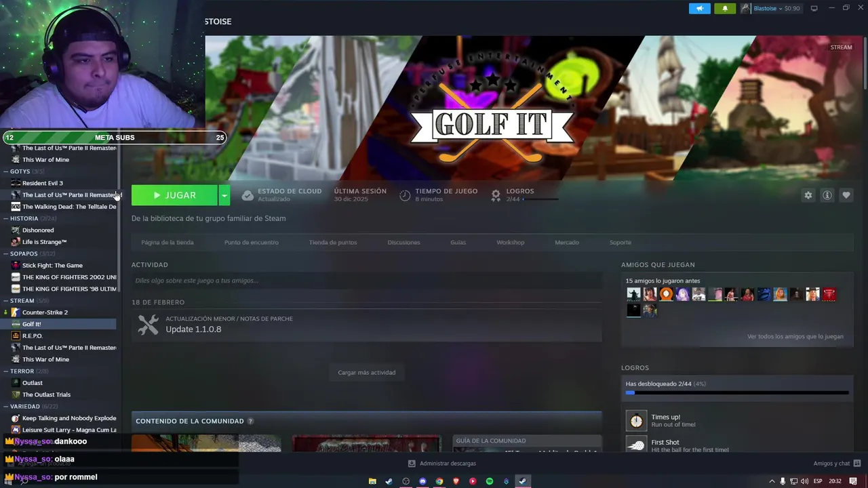This screenshot has width=868, height=488.
Task: Click the first friend avatar in Amigos que juegan
Action: click(633, 294)
